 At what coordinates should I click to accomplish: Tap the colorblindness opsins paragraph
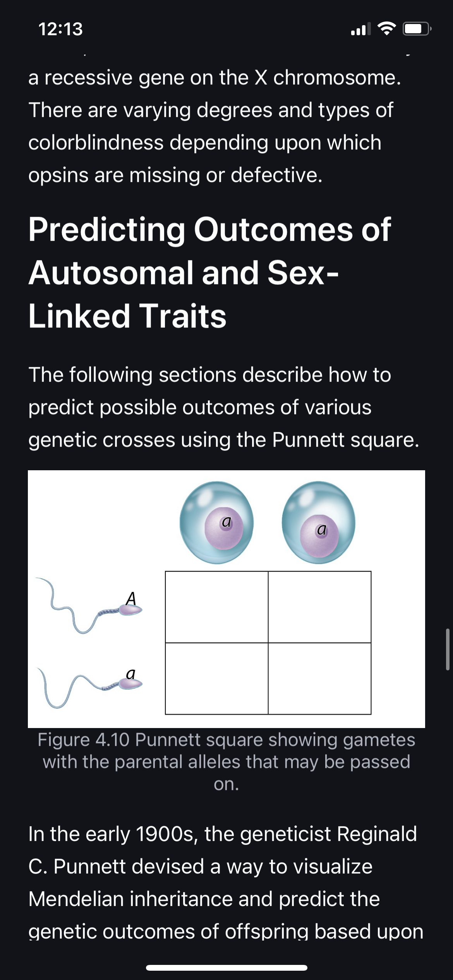[214, 126]
